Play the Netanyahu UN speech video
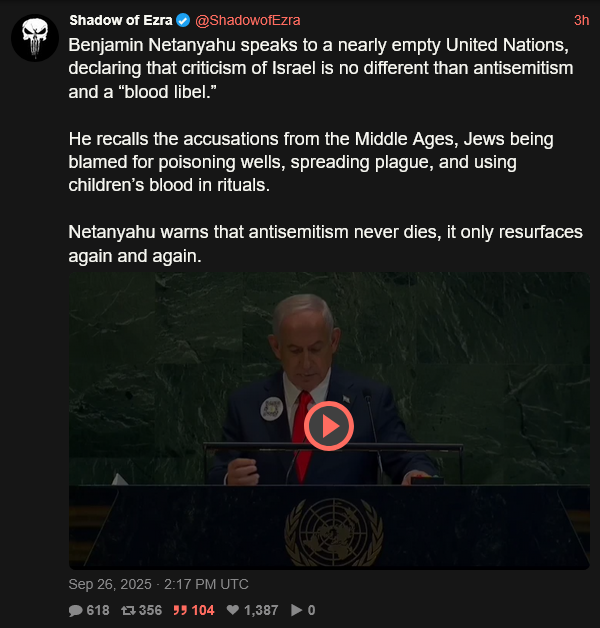Viewport: 600px width, 628px height. (328, 426)
